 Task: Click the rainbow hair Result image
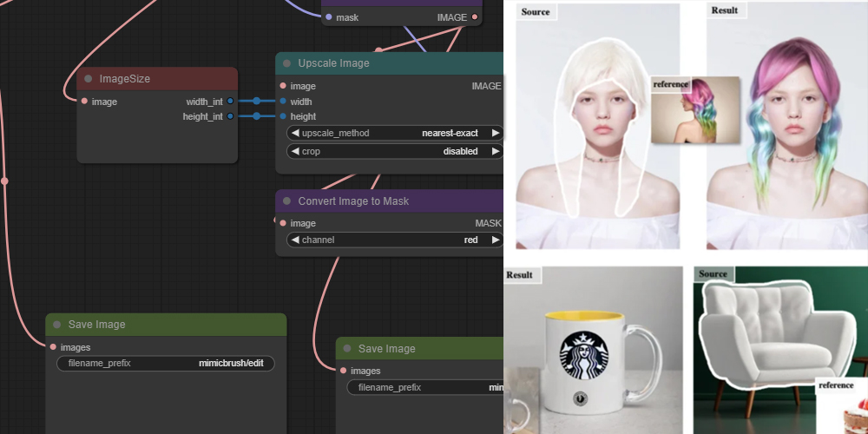[787, 126]
